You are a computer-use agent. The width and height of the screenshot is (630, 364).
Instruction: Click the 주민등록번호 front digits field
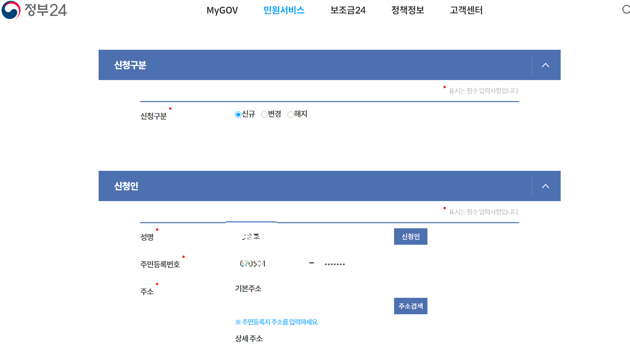(x=270, y=263)
